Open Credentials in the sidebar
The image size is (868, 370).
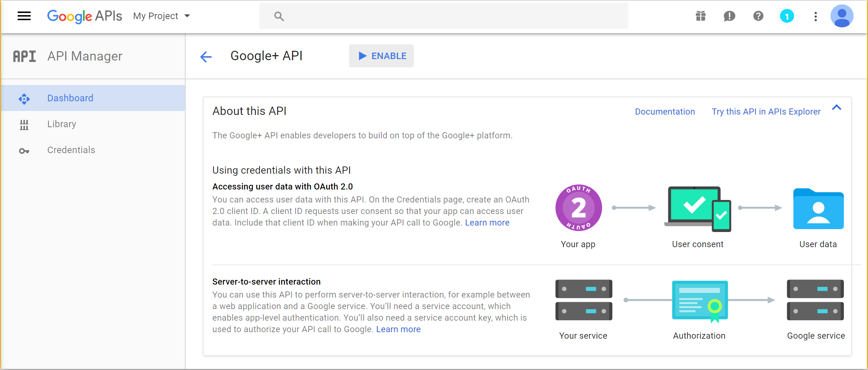pos(93,150)
